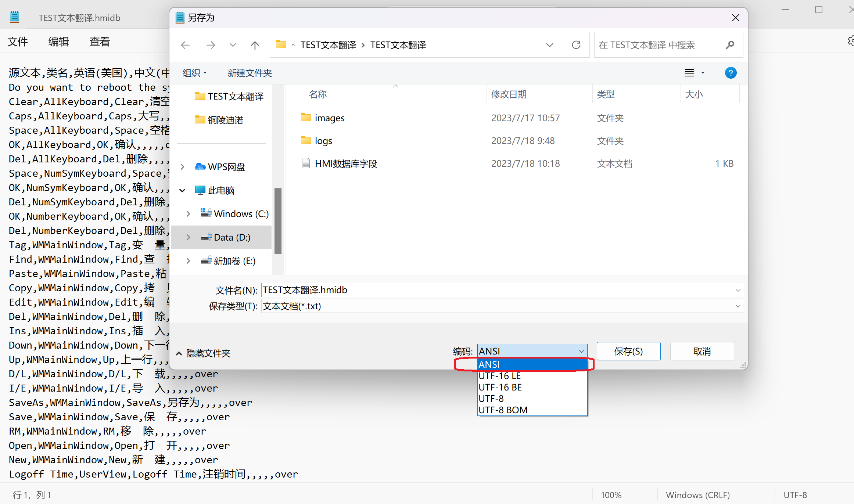Click the blue help icon
This screenshot has width=854, height=504.
tap(731, 73)
